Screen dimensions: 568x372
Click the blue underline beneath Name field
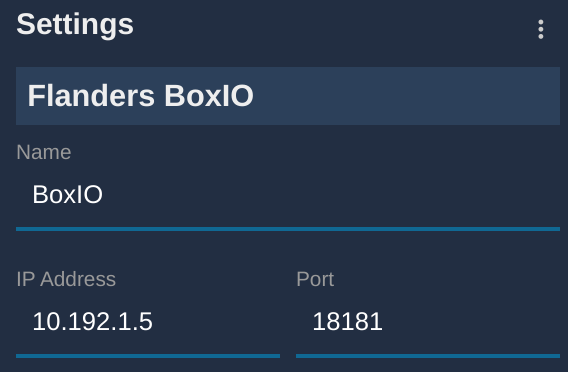(x=288, y=229)
